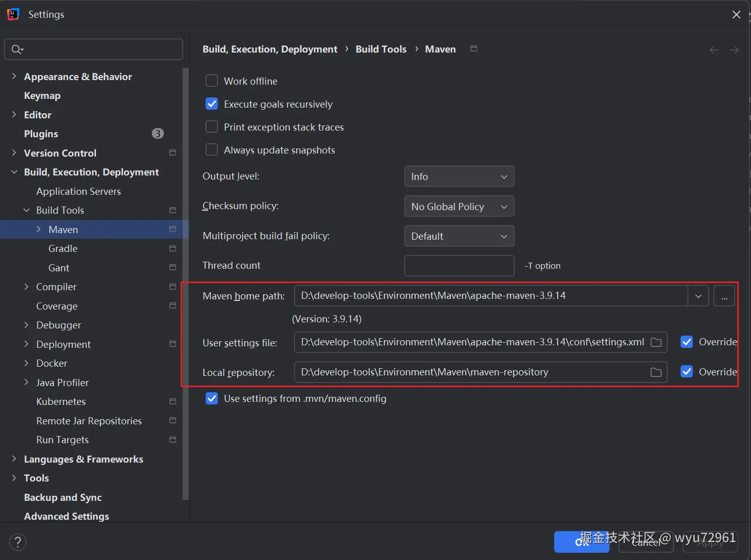Screen dimensions: 751x560
Task: Click project icon beside Build Tools
Action: [x=172, y=210]
